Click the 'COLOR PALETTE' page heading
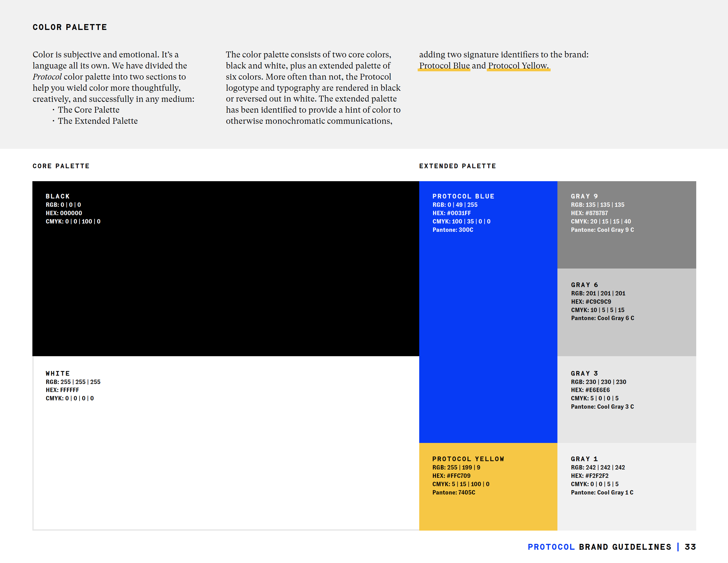 point(70,27)
